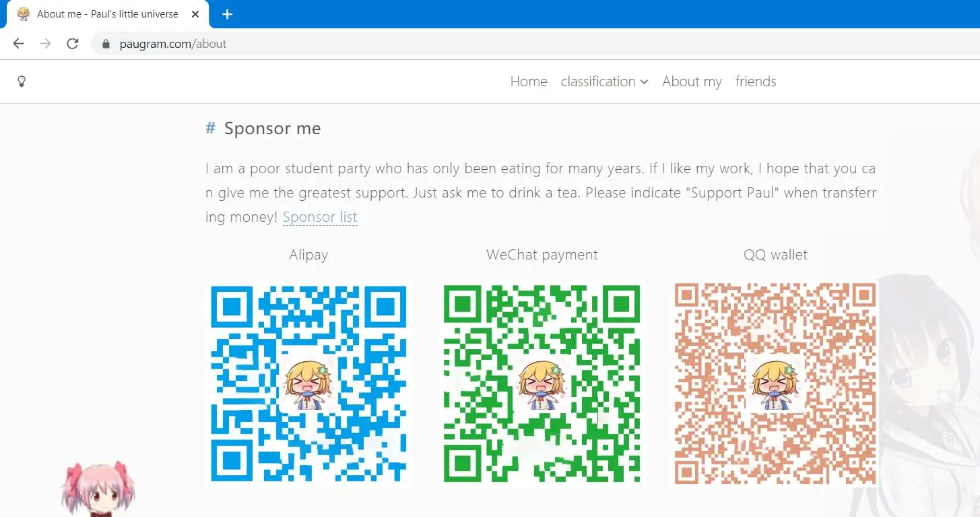Go back with the browser back arrow
This screenshot has height=517, width=980.
[x=18, y=44]
